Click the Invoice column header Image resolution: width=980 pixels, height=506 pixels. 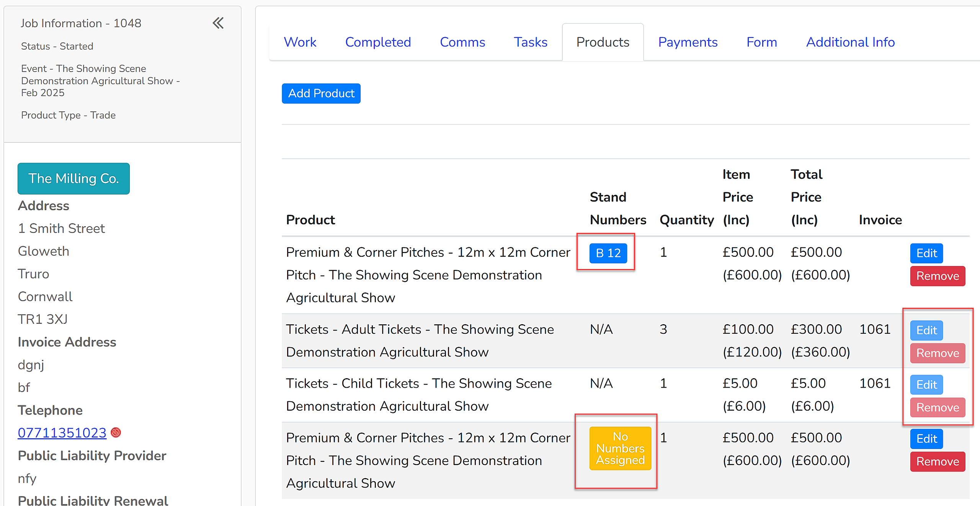tap(880, 220)
